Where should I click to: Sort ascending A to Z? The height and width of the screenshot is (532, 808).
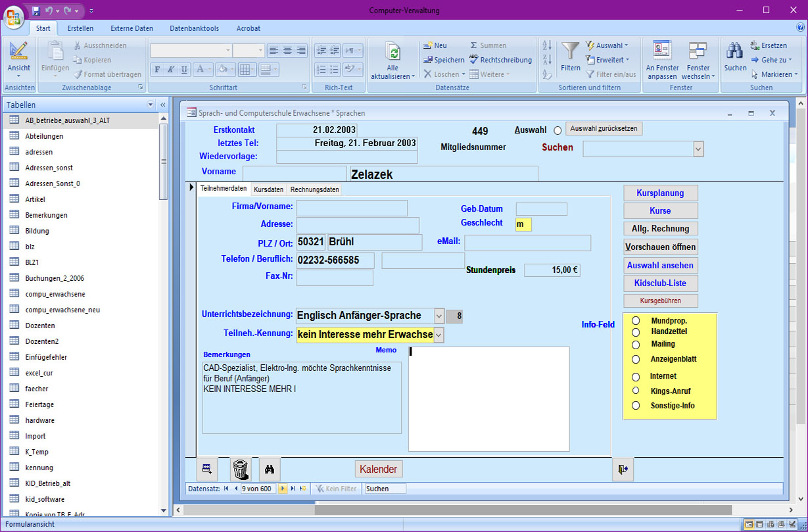547,45
